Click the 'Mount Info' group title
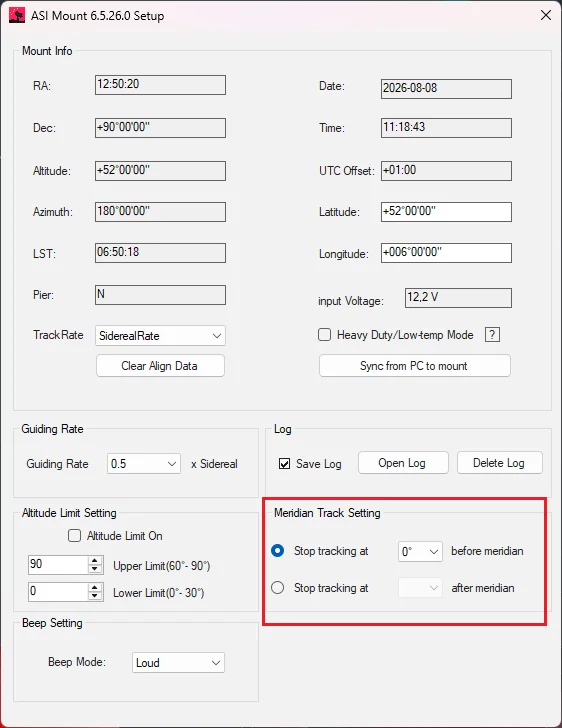562x728 pixels. click(47, 51)
